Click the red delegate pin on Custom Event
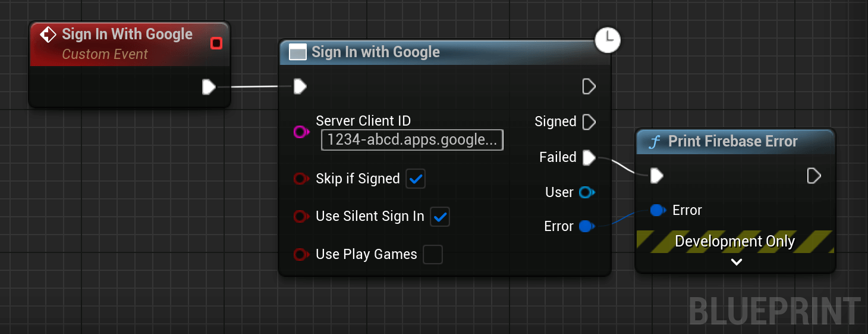This screenshot has width=868, height=334. pos(216,43)
